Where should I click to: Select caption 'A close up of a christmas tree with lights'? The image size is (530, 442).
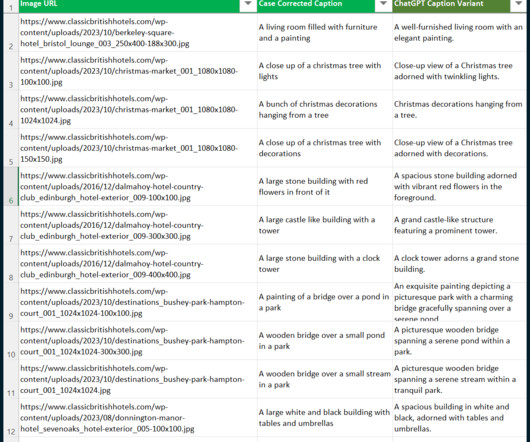click(x=325, y=71)
